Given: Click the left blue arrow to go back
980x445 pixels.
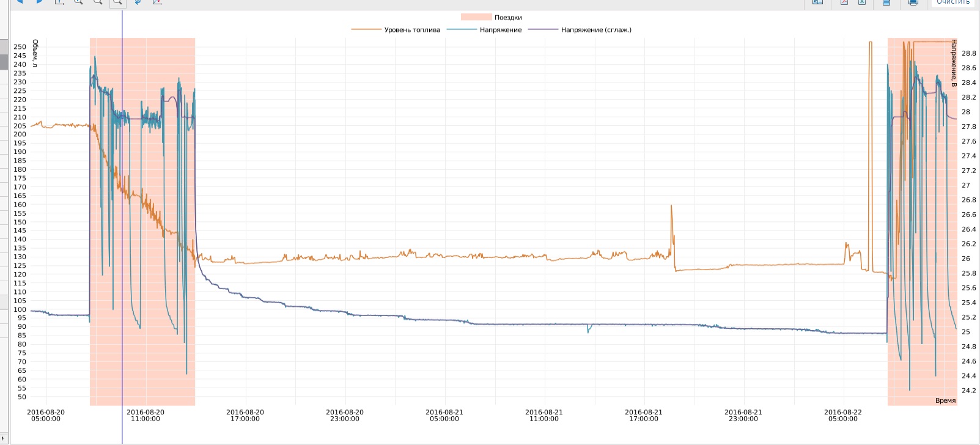Looking at the screenshot, I should [x=20, y=2].
